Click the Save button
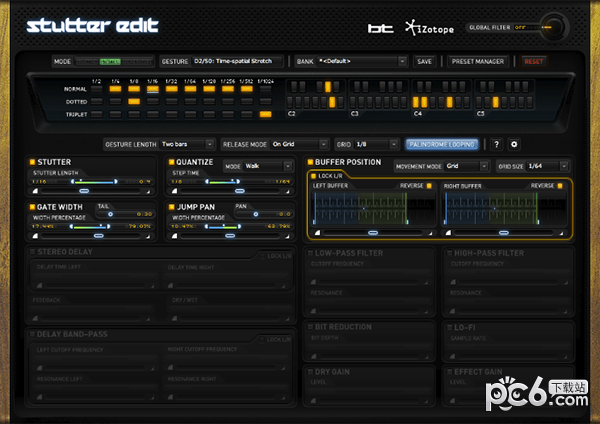The height and width of the screenshot is (424, 600). [424, 61]
